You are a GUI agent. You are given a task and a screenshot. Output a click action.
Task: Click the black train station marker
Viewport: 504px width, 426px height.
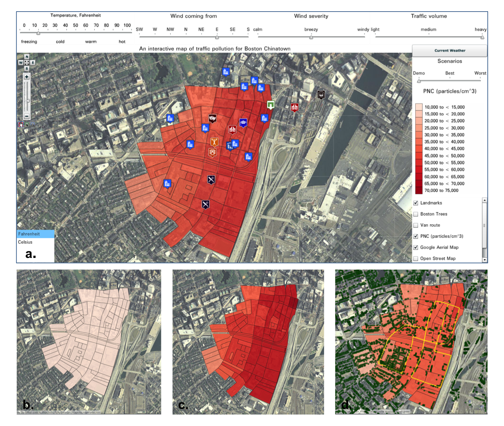click(321, 94)
